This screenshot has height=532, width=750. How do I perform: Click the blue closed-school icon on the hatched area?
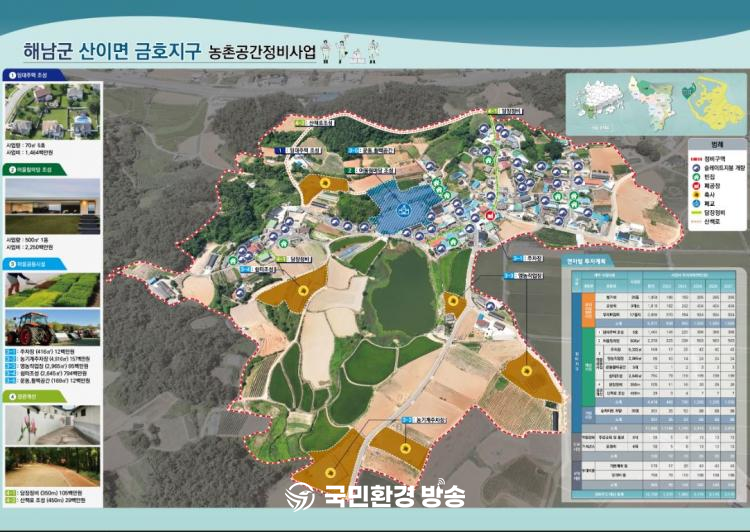[x=403, y=209]
